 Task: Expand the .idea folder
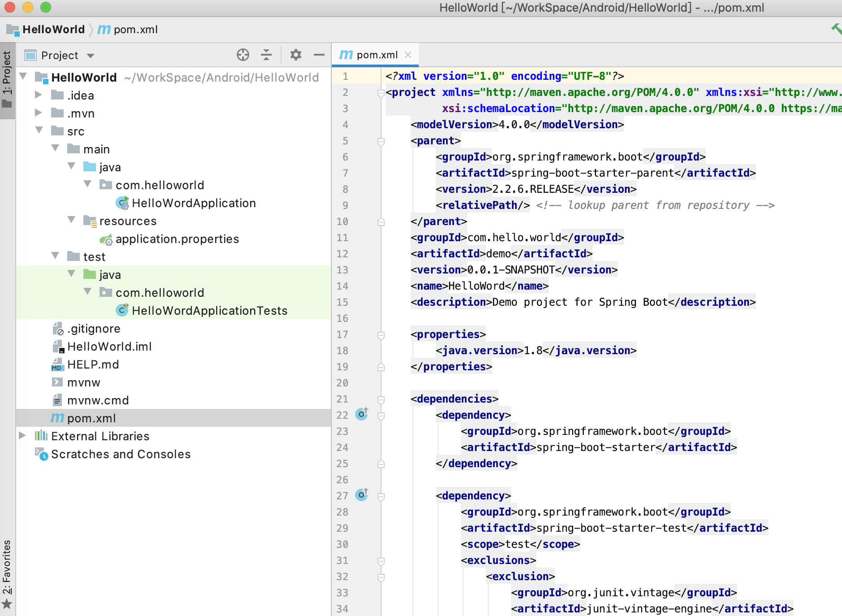pos(39,95)
